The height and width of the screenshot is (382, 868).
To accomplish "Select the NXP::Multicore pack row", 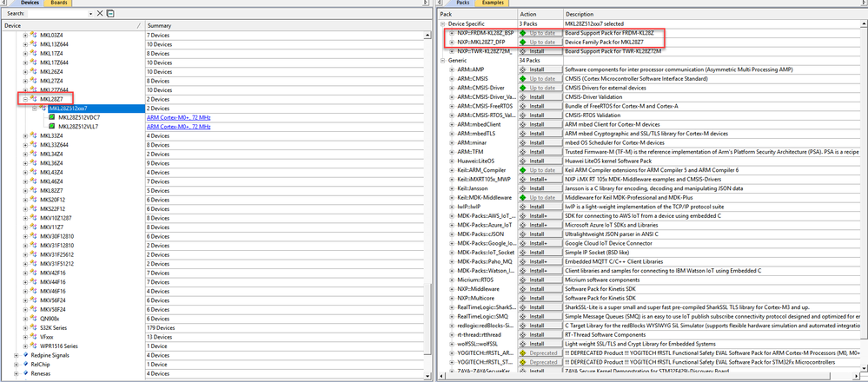I will coord(475,298).
